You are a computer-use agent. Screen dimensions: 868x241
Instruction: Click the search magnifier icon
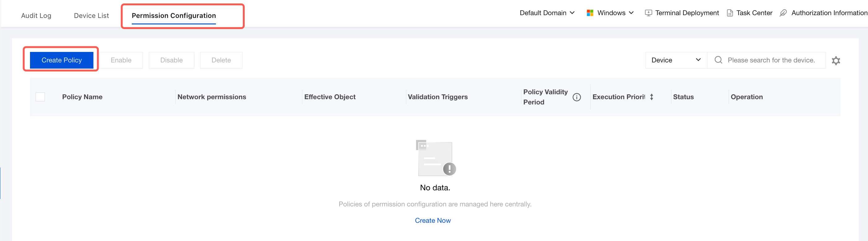pyautogui.click(x=718, y=60)
